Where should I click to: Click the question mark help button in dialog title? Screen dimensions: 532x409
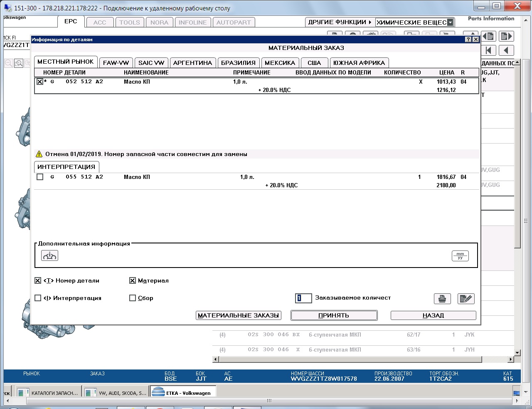click(468, 40)
